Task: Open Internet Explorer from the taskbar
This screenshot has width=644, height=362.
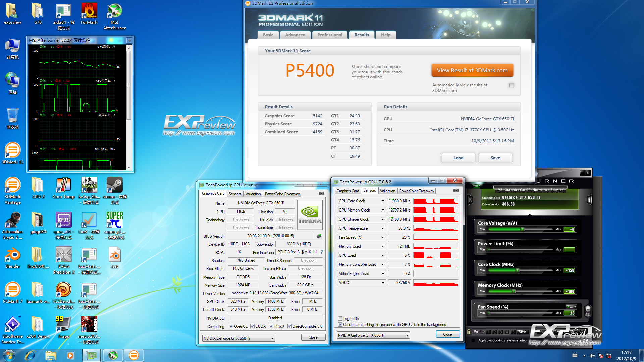Action: click(30, 355)
